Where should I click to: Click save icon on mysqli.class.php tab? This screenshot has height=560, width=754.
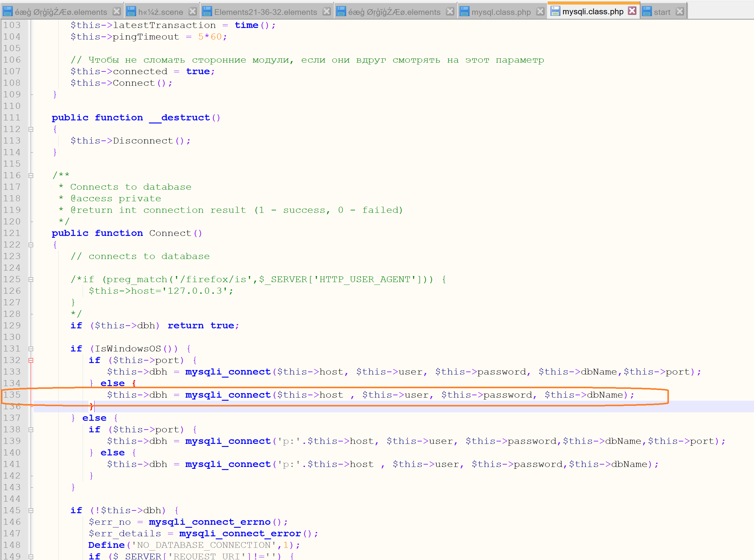(x=555, y=11)
